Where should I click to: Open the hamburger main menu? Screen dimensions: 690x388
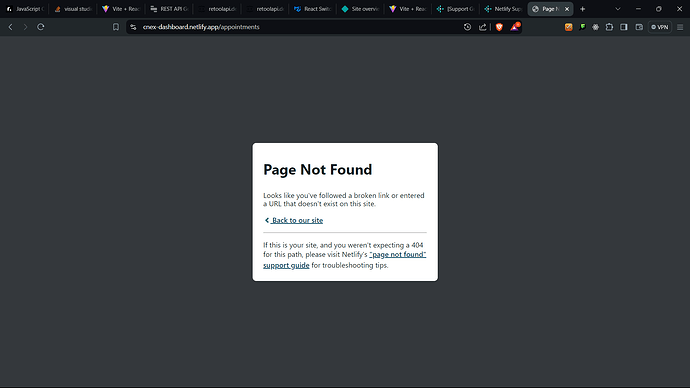(x=680, y=27)
